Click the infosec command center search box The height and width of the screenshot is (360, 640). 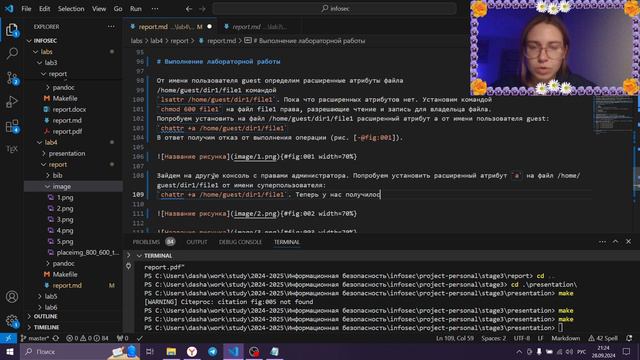[x=334, y=9]
